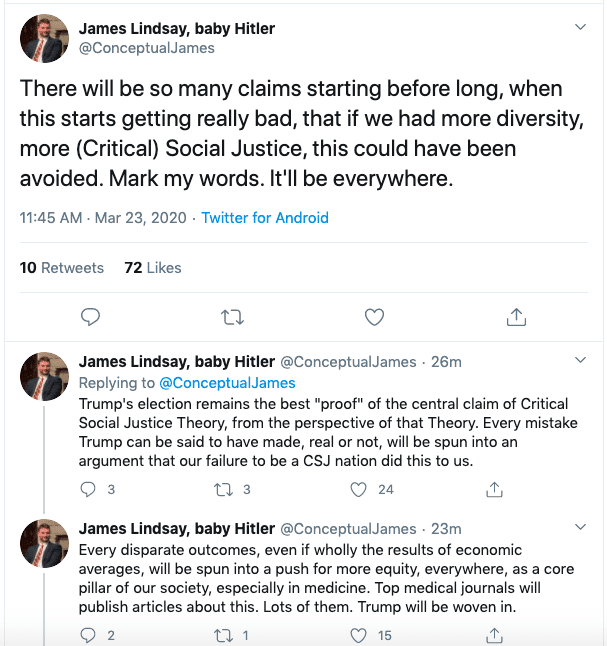Screen dimensions: 607x646
Task: Like the main tweet
Action: [374, 317]
